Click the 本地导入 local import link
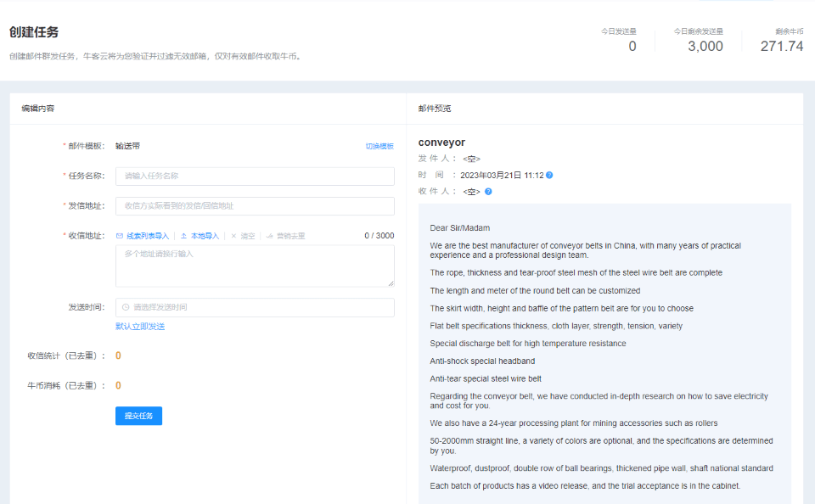The width and height of the screenshot is (815, 504). pos(205,236)
